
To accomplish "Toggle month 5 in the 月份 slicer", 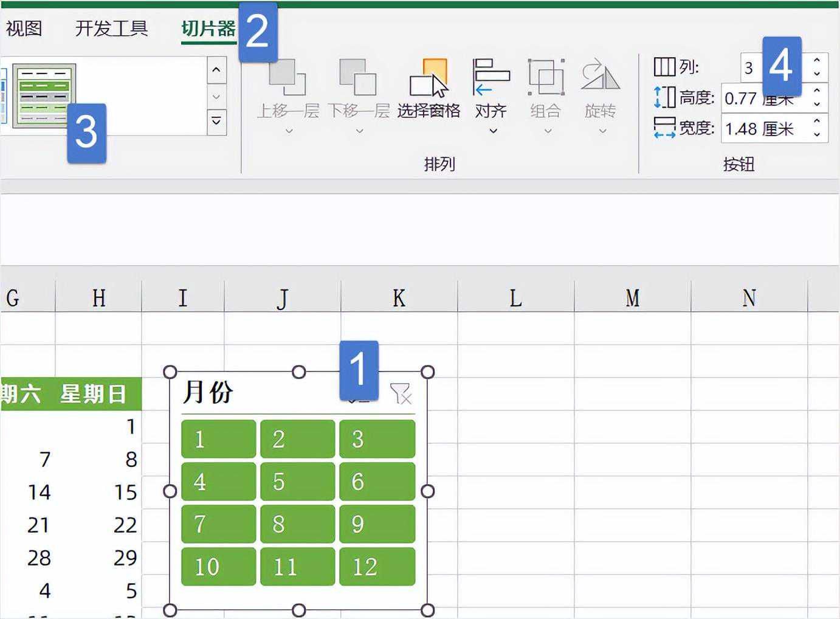I will click(x=297, y=482).
